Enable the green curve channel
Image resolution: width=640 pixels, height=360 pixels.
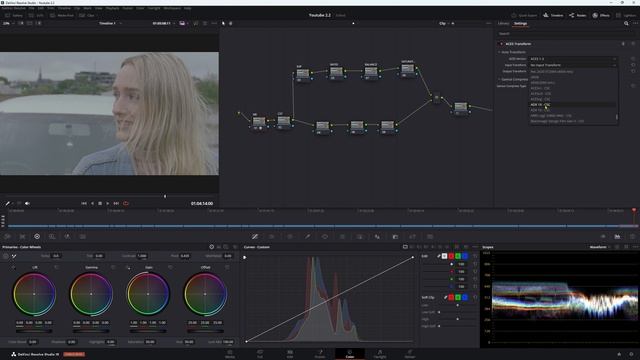(x=458, y=256)
